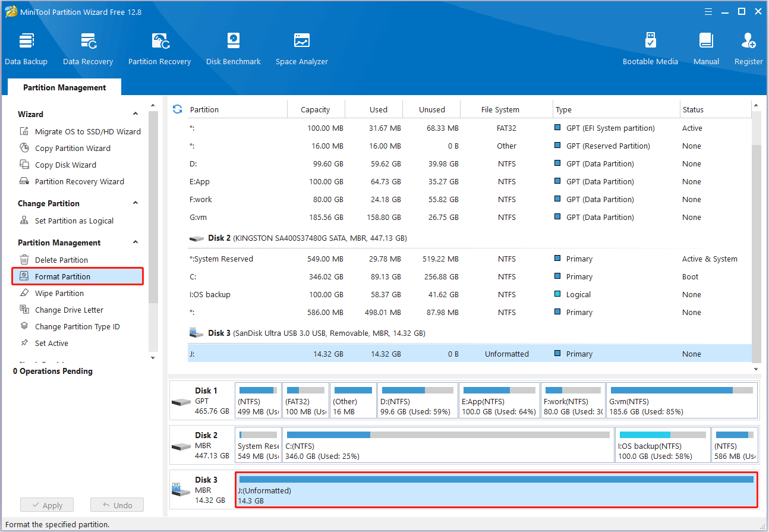Viewport: 769px width, 532px height.
Task: Select the F:work partition row
Action: (x=469, y=199)
